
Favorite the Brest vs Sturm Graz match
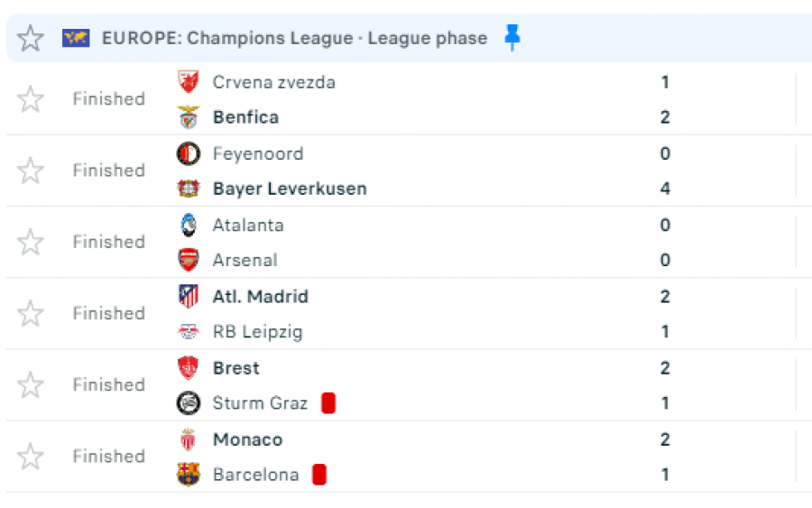pyautogui.click(x=31, y=385)
